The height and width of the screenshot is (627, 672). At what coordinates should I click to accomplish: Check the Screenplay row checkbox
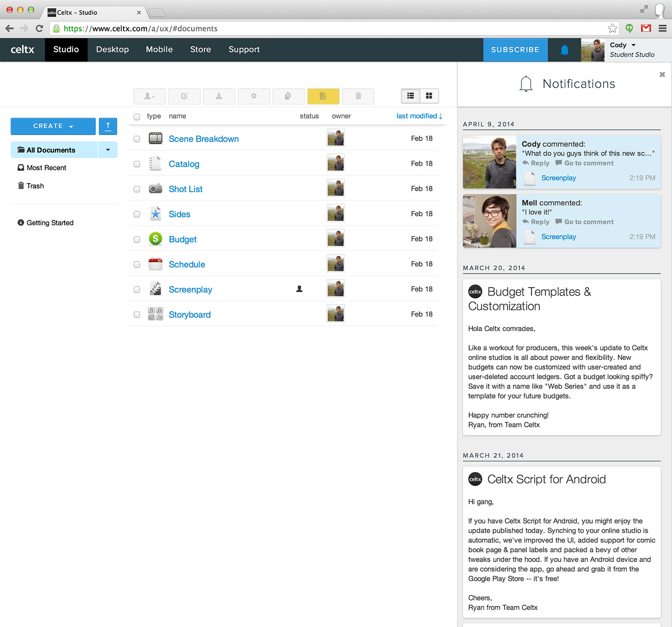[x=137, y=289]
